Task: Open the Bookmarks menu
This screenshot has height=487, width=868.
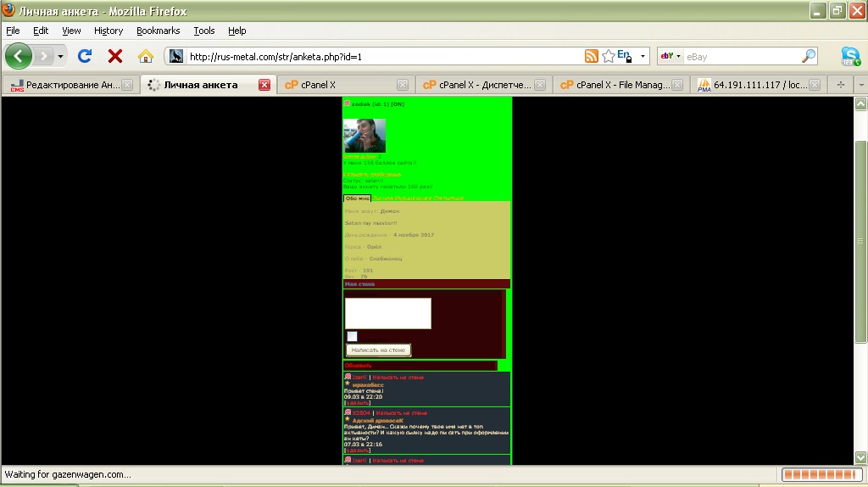Action: [158, 31]
